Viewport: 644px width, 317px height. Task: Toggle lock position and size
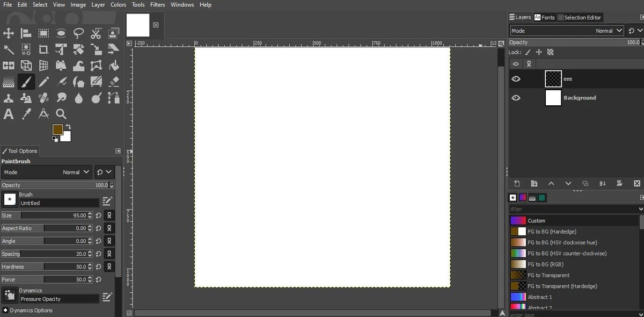pos(539,52)
